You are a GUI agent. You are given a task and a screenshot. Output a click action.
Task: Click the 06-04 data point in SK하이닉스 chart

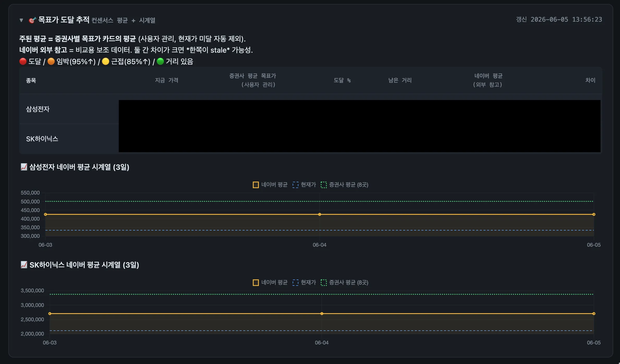(x=322, y=314)
